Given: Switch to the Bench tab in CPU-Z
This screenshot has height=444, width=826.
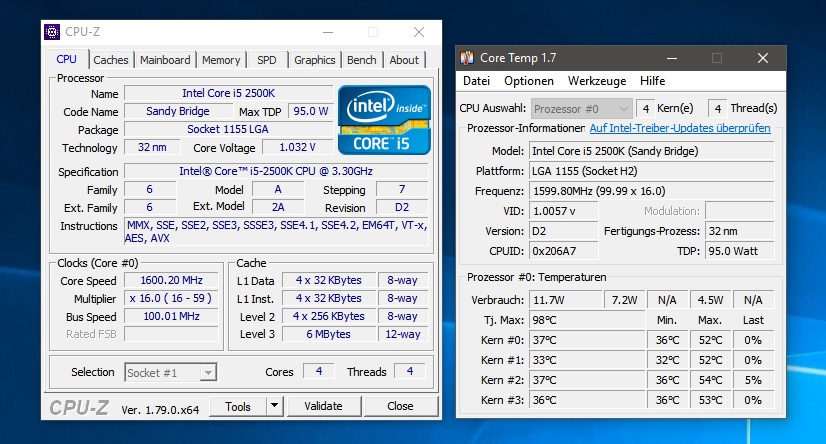Looking at the screenshot, I should (361, 60).
